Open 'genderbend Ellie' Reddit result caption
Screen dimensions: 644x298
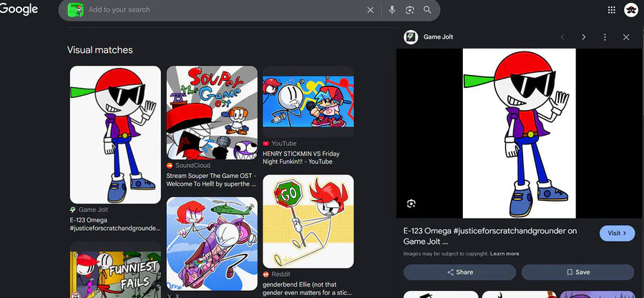coord(307,289)
